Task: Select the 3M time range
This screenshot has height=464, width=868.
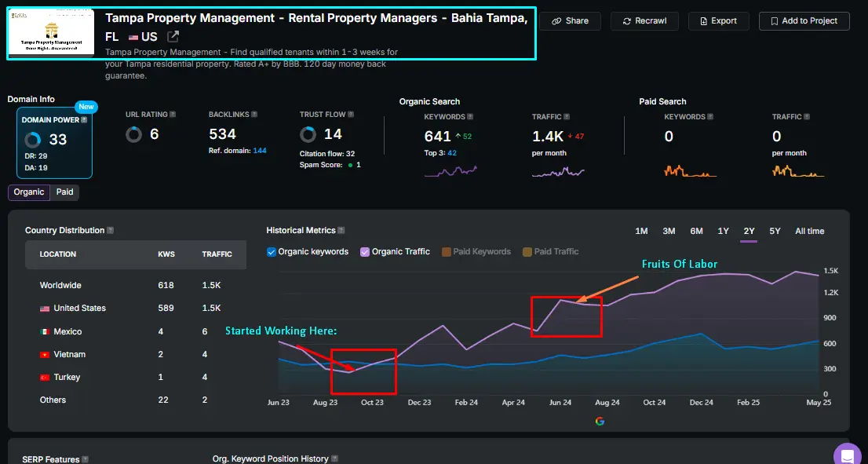Action: coord(669,232)
